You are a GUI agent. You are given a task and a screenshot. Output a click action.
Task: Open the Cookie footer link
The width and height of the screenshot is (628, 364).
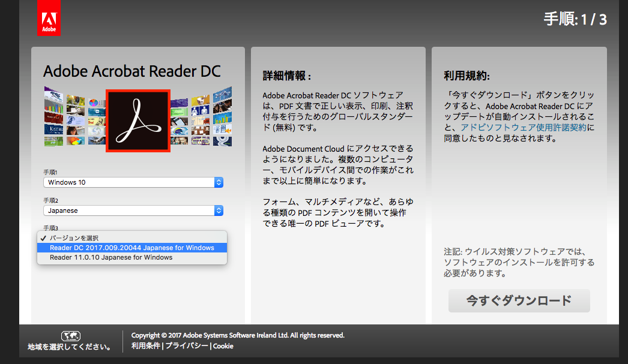pos(223,346)
